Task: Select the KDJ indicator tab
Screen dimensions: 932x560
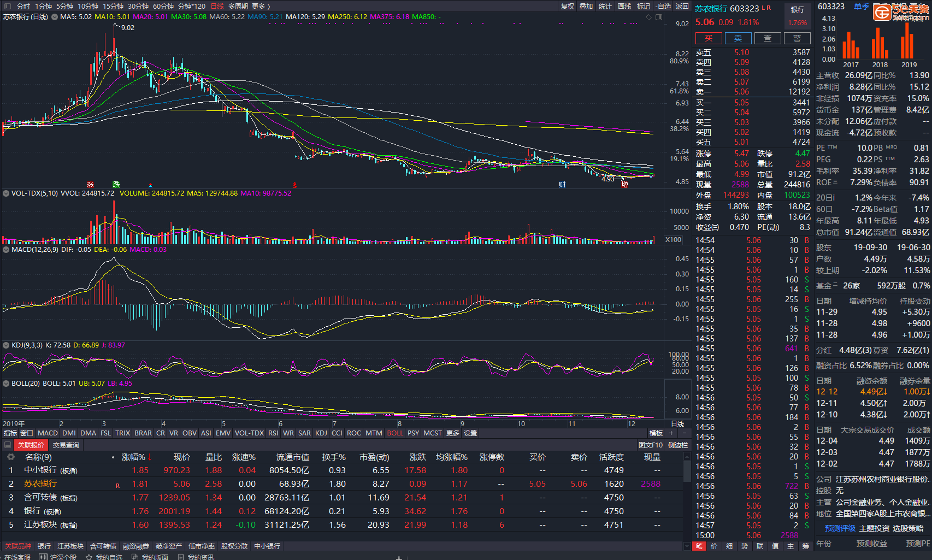Action: [x=321, y=433]
